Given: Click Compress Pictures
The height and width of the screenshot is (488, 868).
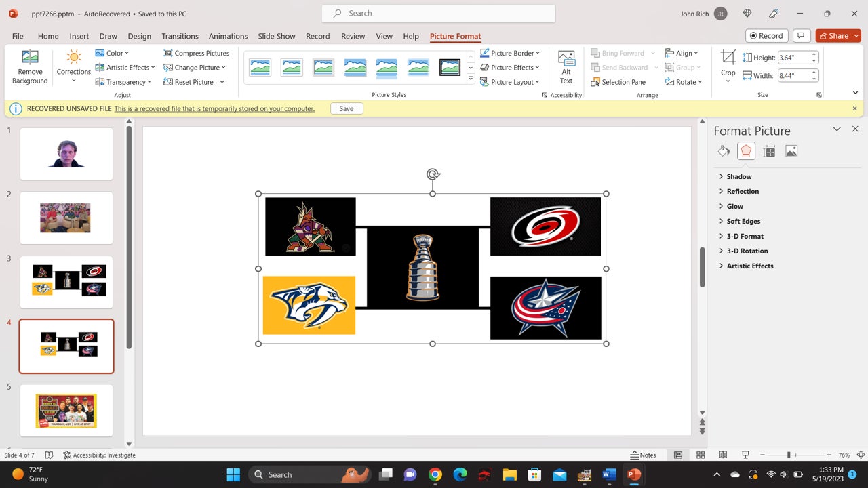Looking at the screenshot, I should (197, 53).
